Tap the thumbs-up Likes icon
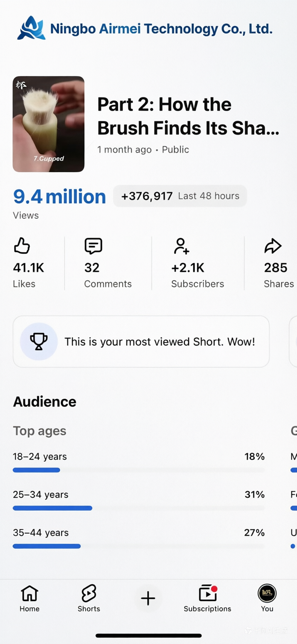 (22, 246)
